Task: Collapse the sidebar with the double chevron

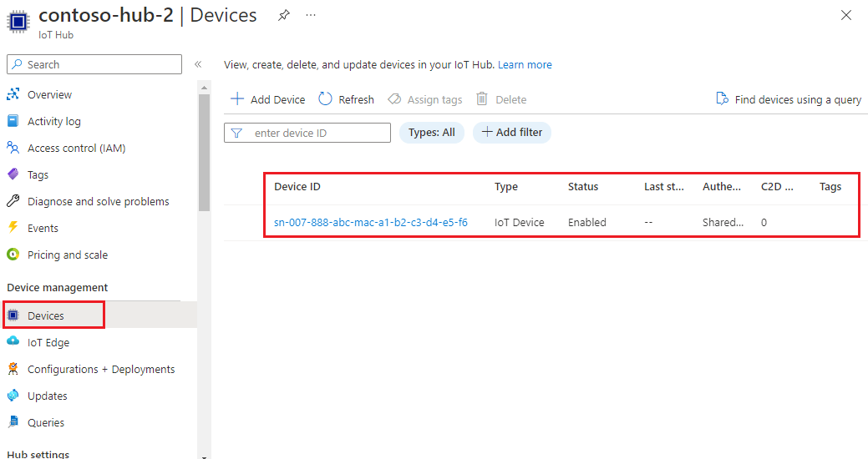Action: (x=198, y=64)
